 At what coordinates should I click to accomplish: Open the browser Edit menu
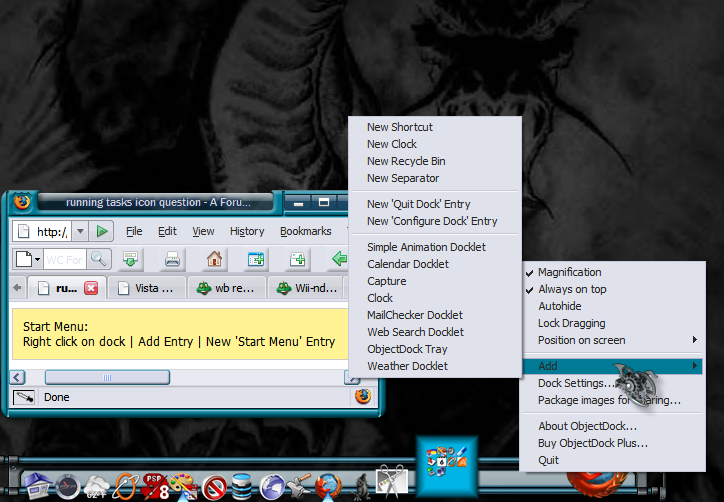tap(167, 231)
